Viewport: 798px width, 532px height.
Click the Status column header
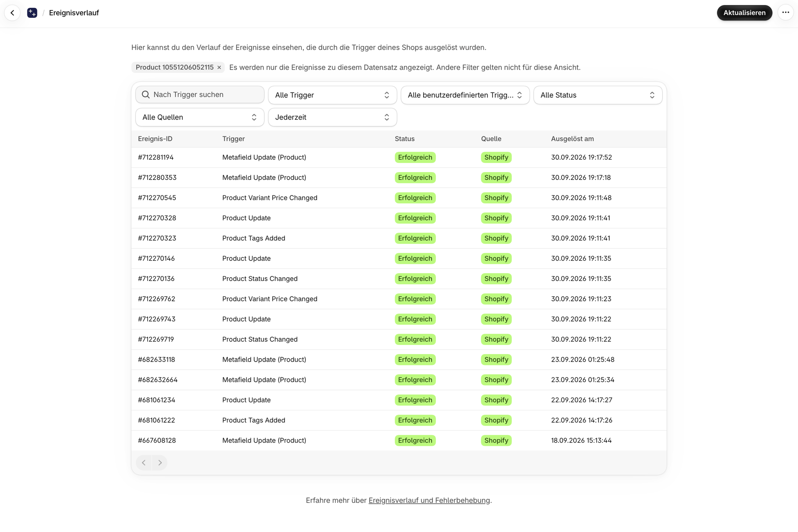tap(404, 139)
